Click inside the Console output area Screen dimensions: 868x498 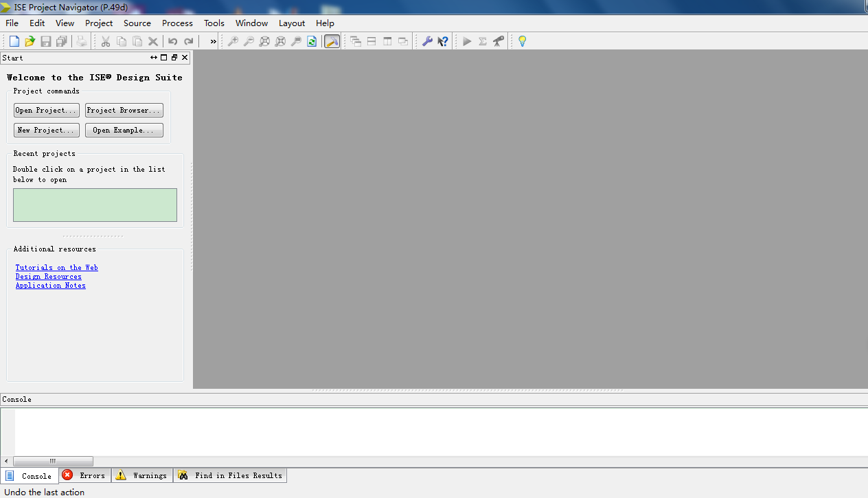(x=441, y=431)
